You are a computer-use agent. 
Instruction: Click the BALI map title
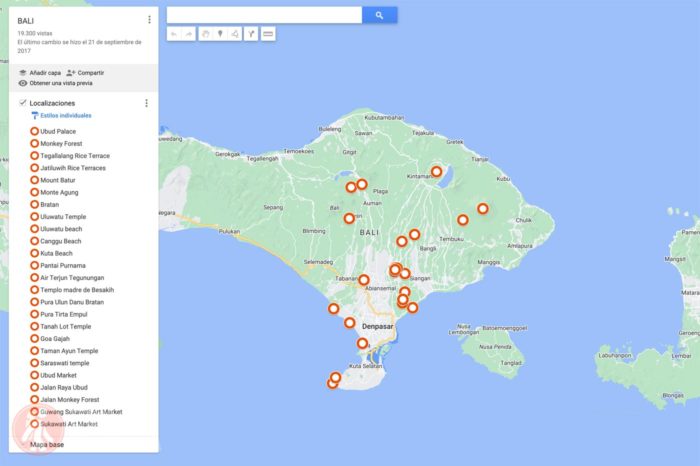coord(25,21)
